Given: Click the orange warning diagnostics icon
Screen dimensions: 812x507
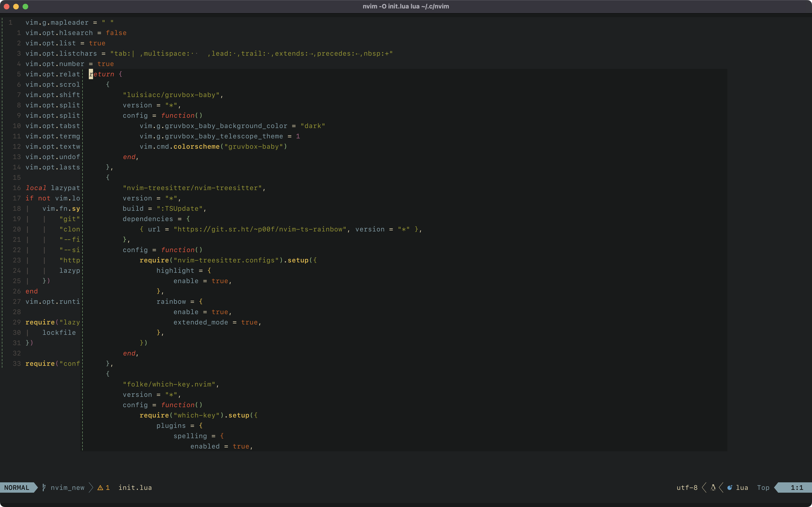Looking at the screenshot, I should point(100,487).
